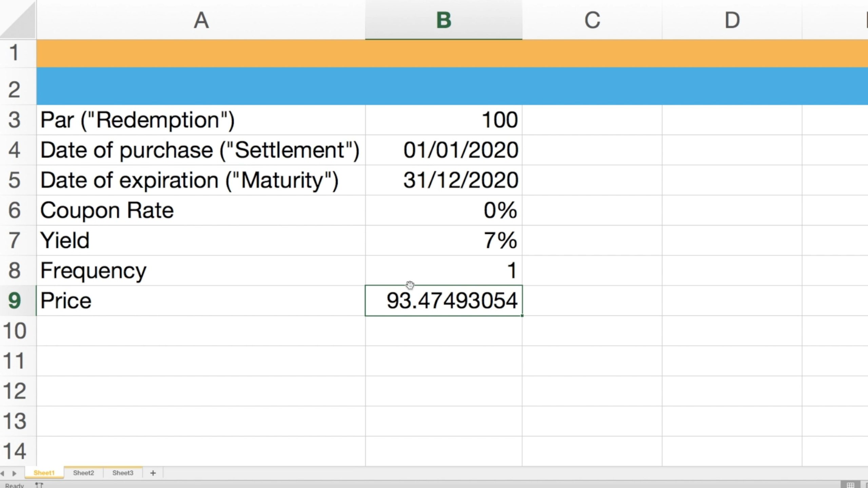Switch to the Sheet2 tab
The width and height of the screenshot is (868, 488).
pos(83,473)
